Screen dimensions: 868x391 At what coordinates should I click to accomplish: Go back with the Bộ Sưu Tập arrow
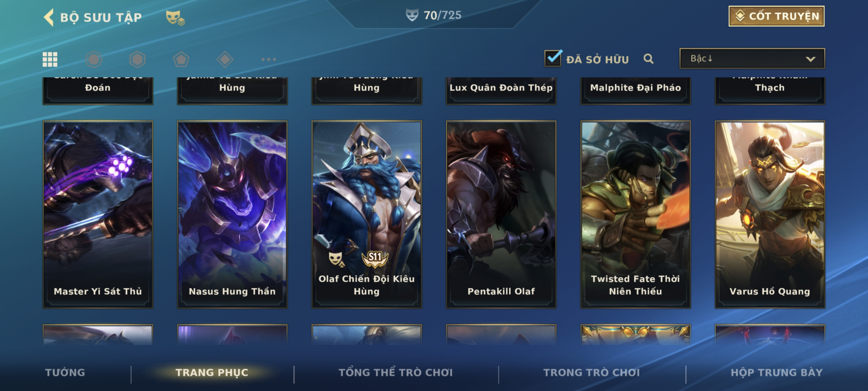pyautogui.click(x=49, y=17)
